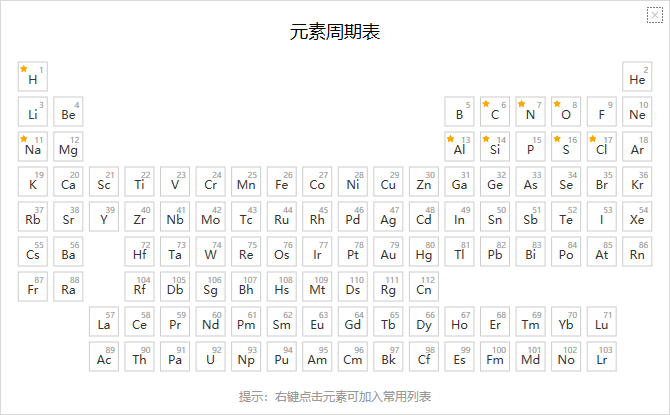This screenshot has height=415, width=670.
Task: Select the Iodine (I) element
Action: pos(602,217)
